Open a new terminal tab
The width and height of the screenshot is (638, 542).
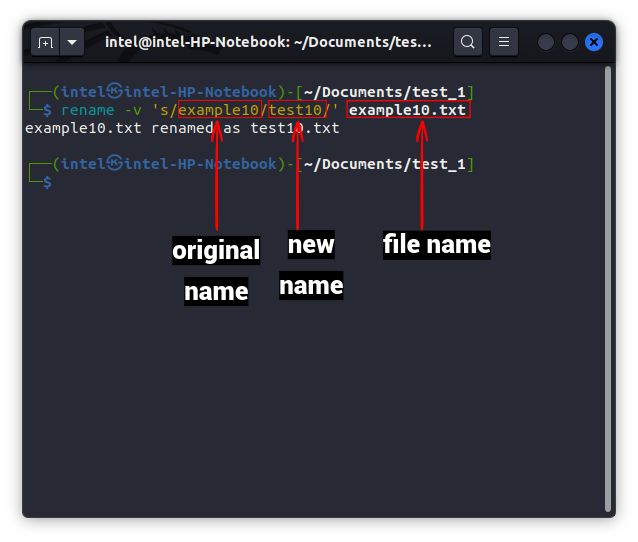point(45,42)
